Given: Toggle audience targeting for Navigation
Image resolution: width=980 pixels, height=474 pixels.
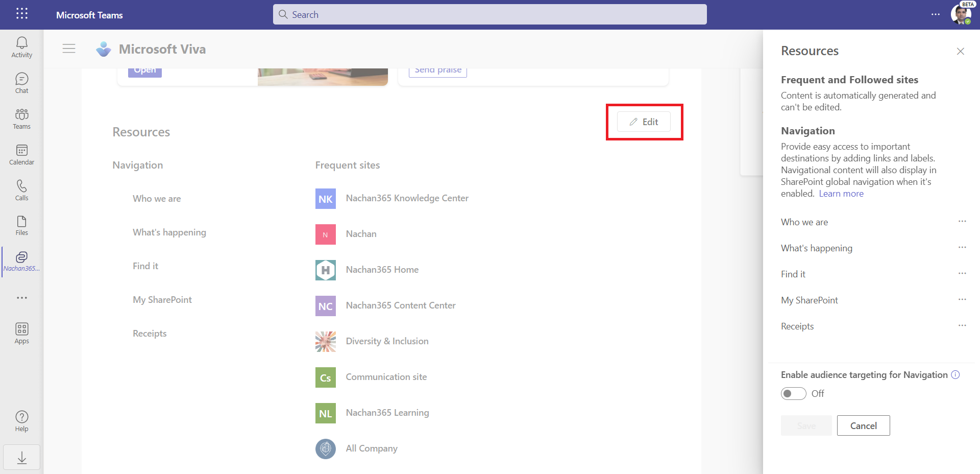Looking at the screenshot, I should pyautogui.click(x=793, y=393).
